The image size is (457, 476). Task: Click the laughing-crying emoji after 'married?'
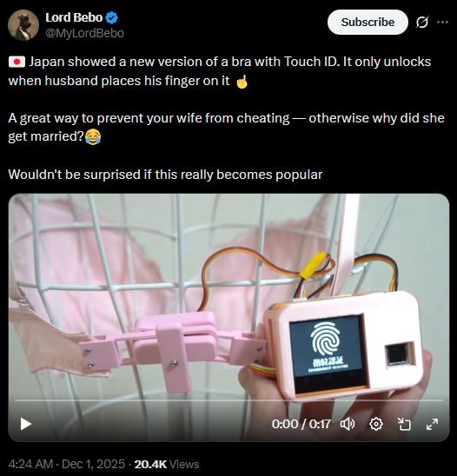click(x=93, y=136)
